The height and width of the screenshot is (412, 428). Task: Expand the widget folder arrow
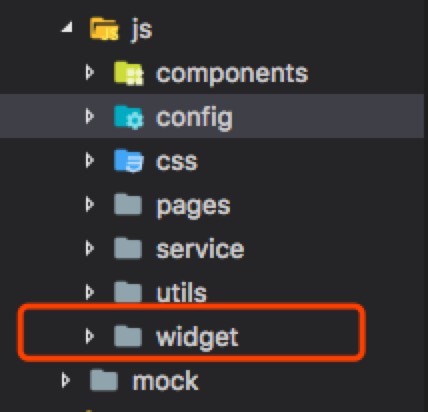[x=89, y=336]
